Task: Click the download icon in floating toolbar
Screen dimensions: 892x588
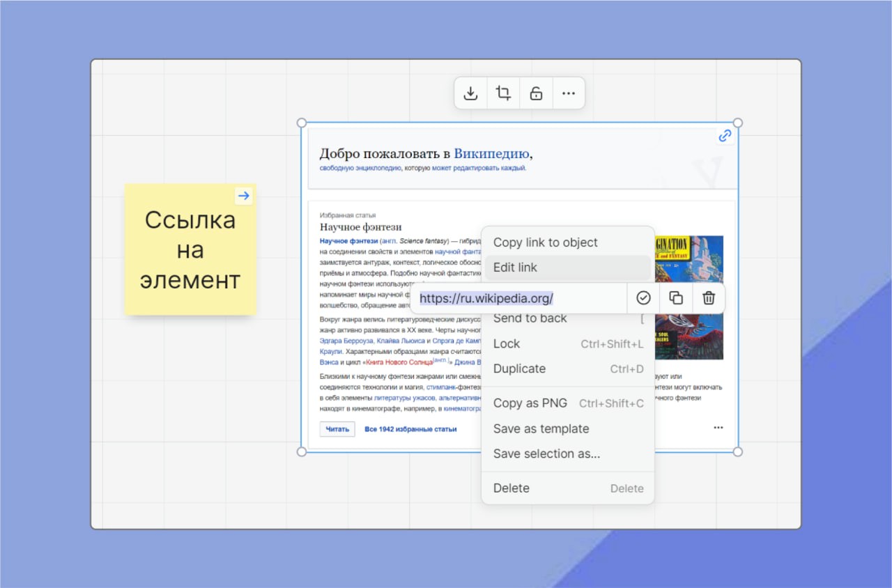Action: (470, 93)
